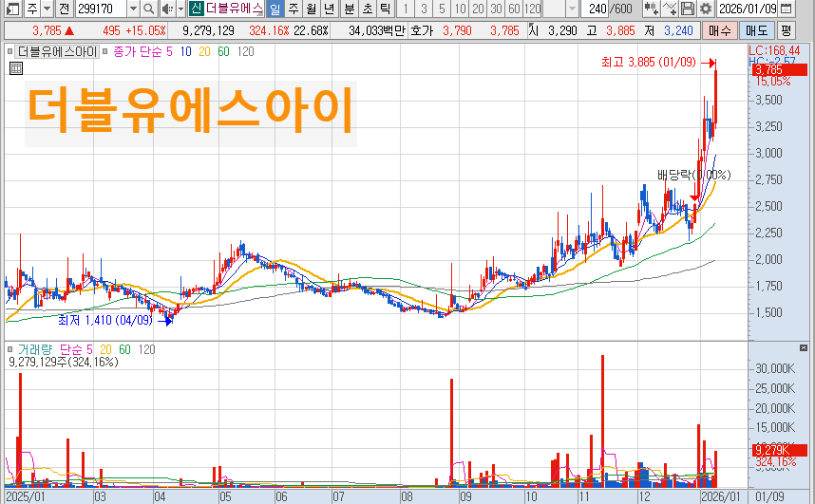Click the 평 button
This screenshot has height=504, width=815.
pos(787,30)
